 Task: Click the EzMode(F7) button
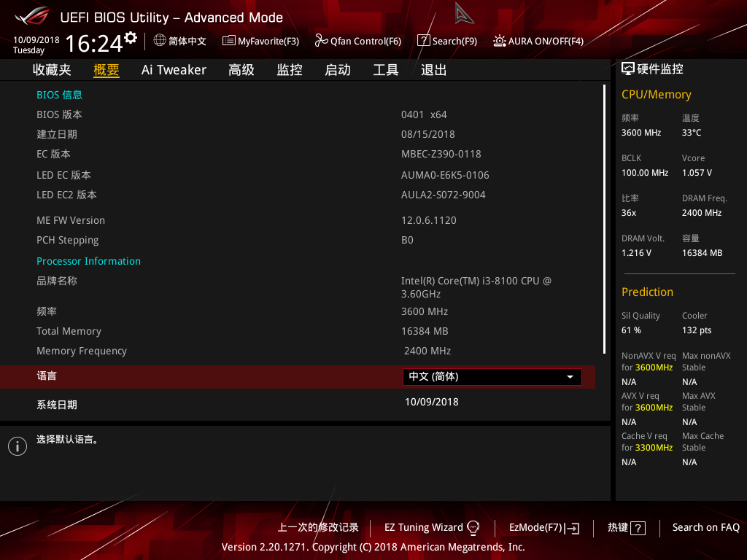pyautogui.click(x=543, y=527)
